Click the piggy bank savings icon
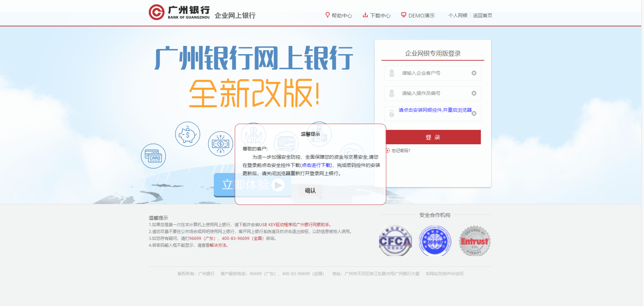 187,134
